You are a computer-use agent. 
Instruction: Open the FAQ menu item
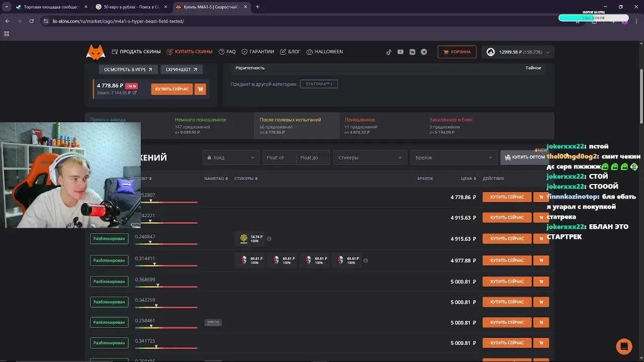[227, 52]
